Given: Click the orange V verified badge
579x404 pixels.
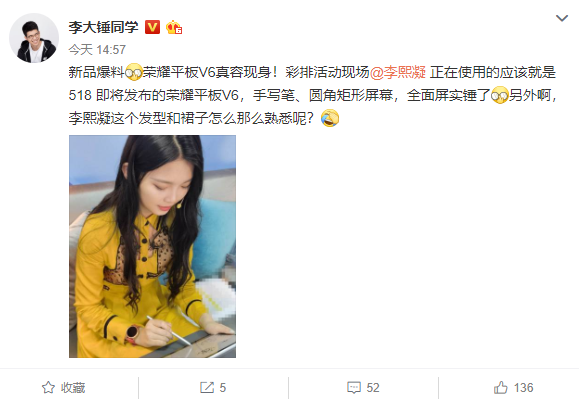Looking at the screenshot, I should click(152, 27).
